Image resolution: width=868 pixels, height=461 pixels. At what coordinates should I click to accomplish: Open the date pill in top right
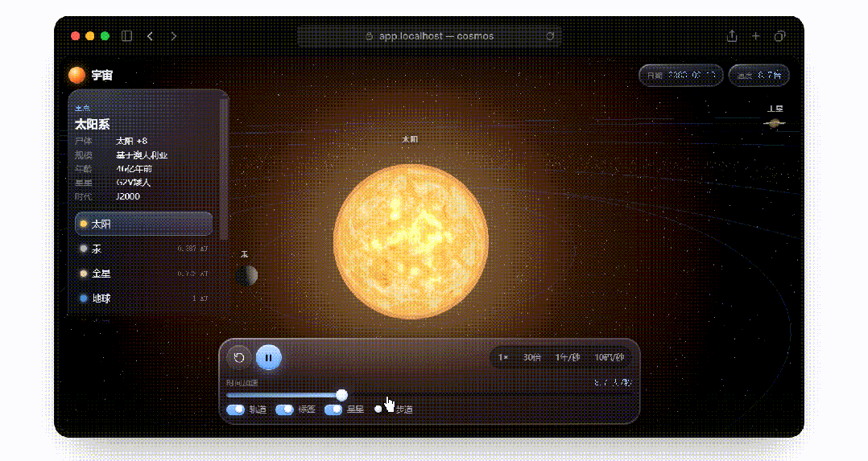(681, 76)
